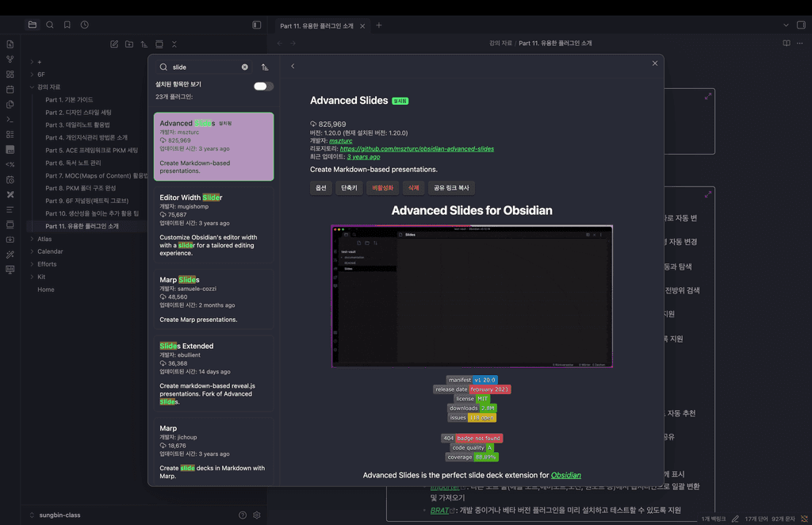This screenshot has width=812, height=525.
Task: Click the Advanced Slides demo screenshot
Action: click(472, 296)
